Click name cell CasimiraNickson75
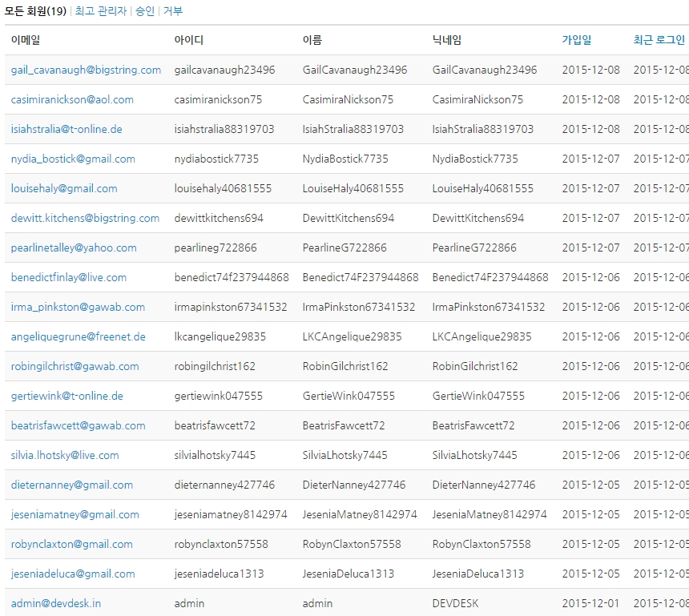The width and height of the screenshot is (689, 616). (x=348, y=100)
